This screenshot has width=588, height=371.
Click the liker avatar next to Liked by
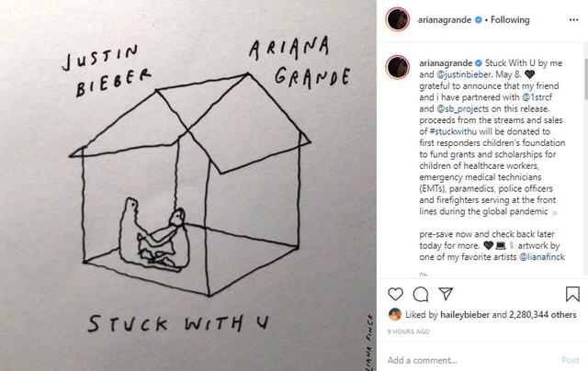coord(395,314)
